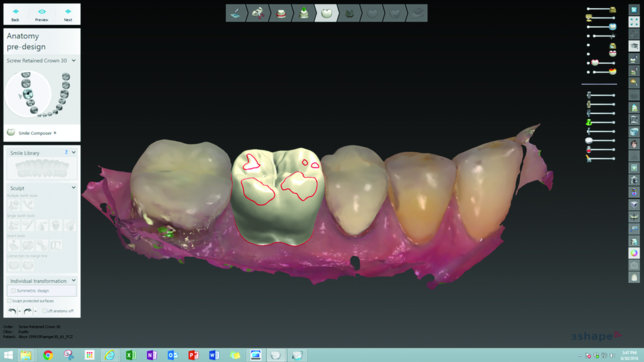Select the scissors trim step in workflow bar
Image resolution: width=644 pixels, height=362 pixels.
point(258,13)
